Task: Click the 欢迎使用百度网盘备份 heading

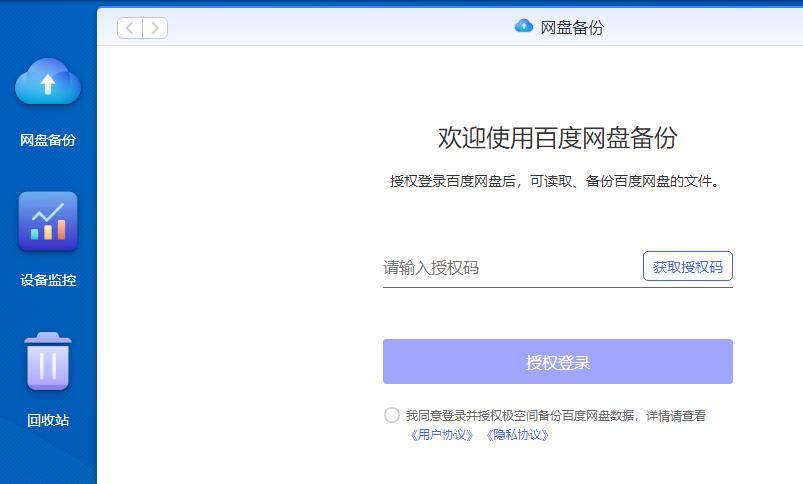Action: click(558, 138)
